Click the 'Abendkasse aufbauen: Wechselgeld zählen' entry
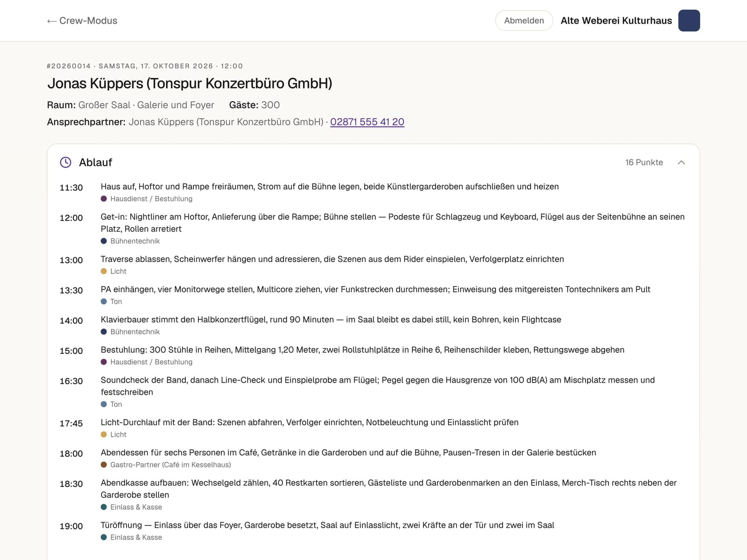The image size is (747, 560). coord(389,489)
